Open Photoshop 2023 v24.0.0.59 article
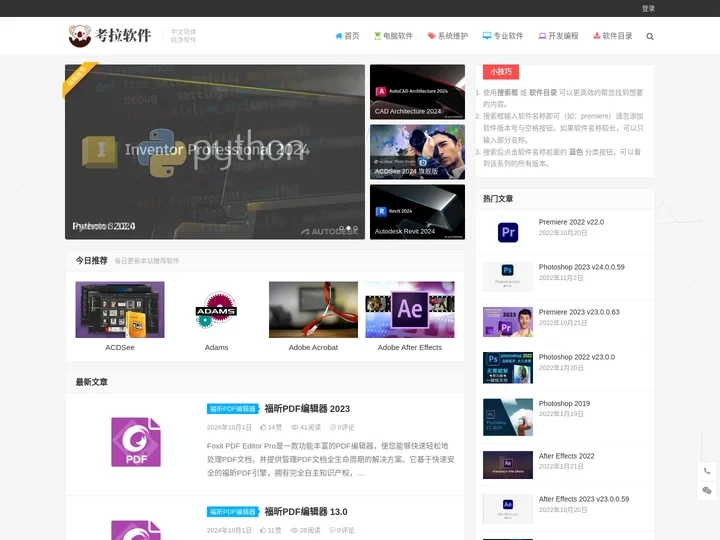The image size is (720, 540). (x=581, y=267)
